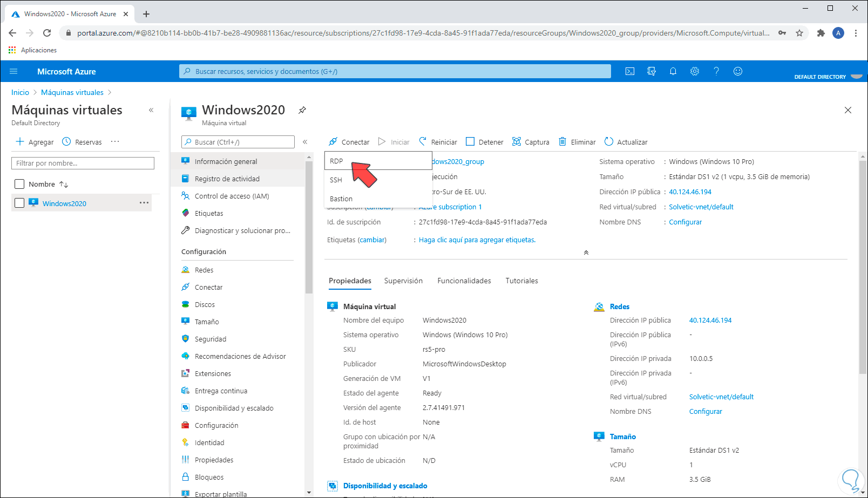
Task: Collapse the Windows2020 resource menu
Action: [x=305, y=142]
